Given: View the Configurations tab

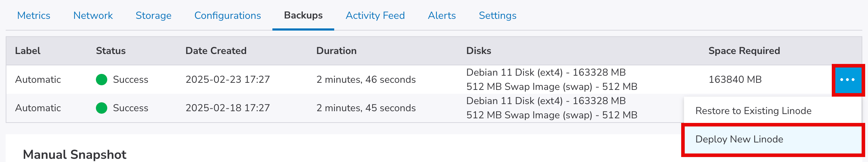Looking at the screenshot, I should point(228,16).
